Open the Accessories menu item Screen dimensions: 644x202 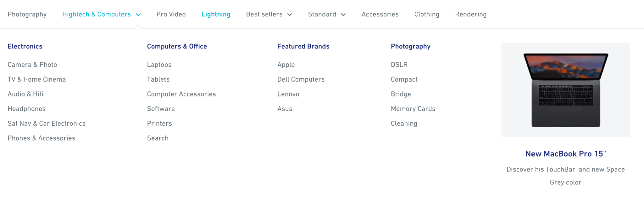pos(380,14)
